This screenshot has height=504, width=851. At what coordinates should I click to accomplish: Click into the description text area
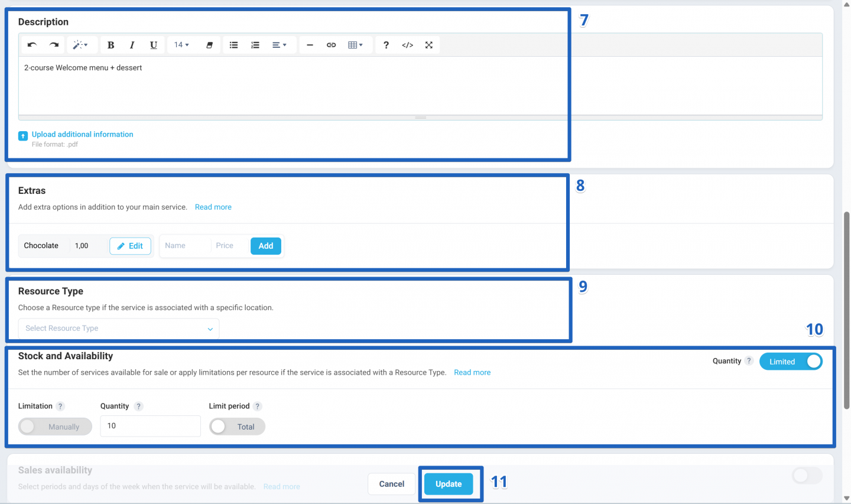tap(420, 86)
